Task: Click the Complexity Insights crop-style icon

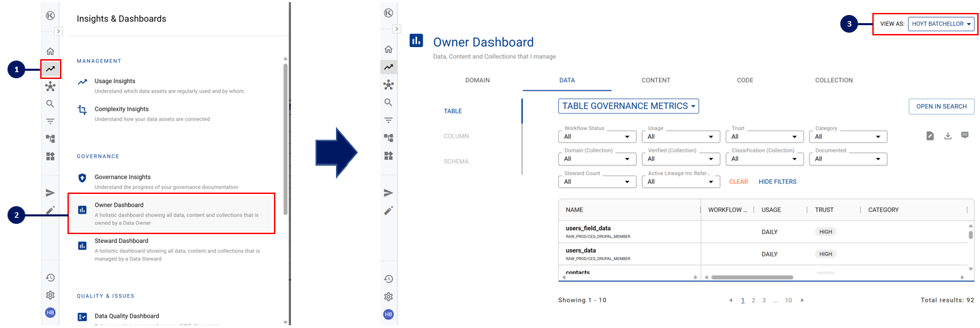Action: pos(82,110)
